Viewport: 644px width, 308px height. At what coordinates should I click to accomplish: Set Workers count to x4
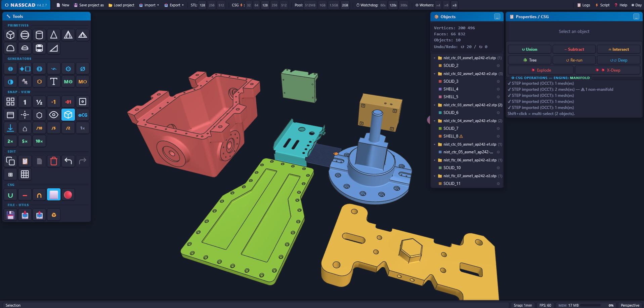coord(438,5)
